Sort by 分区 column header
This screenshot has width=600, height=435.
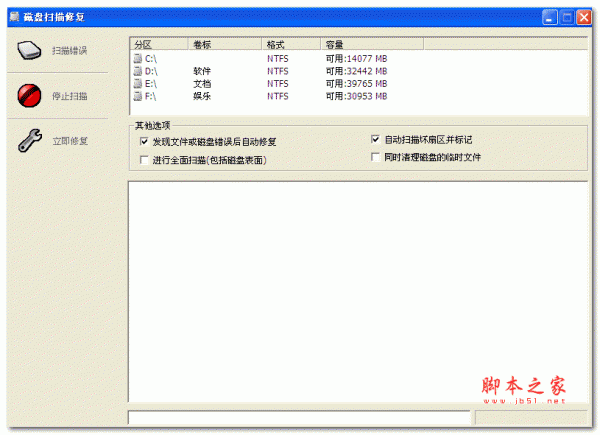pos(159,44)
